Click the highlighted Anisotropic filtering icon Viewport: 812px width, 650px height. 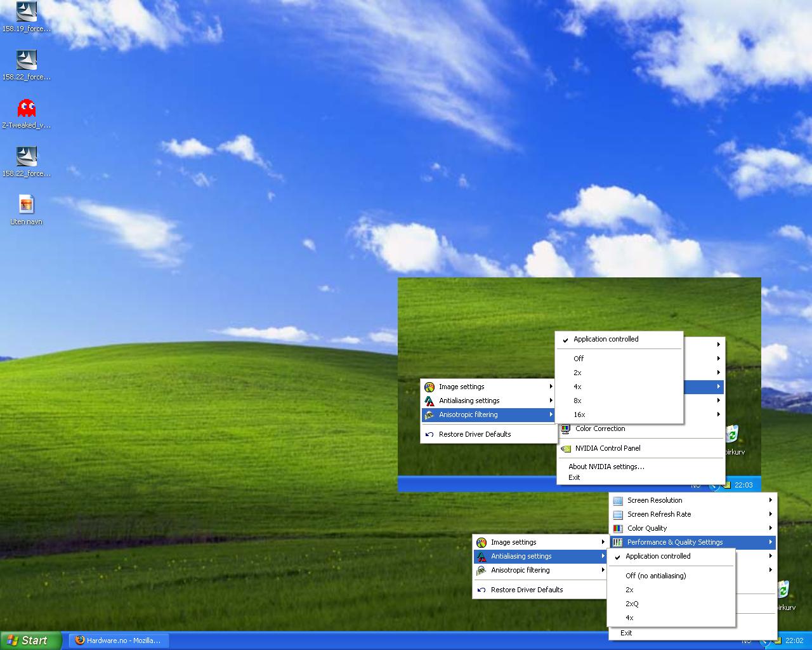click(x=429, y=415)
